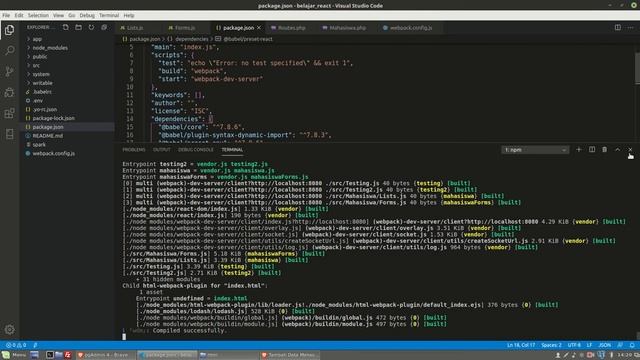The image size is (640, 360).
Task: Switch to the webpack.config.js editor tab
Action: [411, 28]
